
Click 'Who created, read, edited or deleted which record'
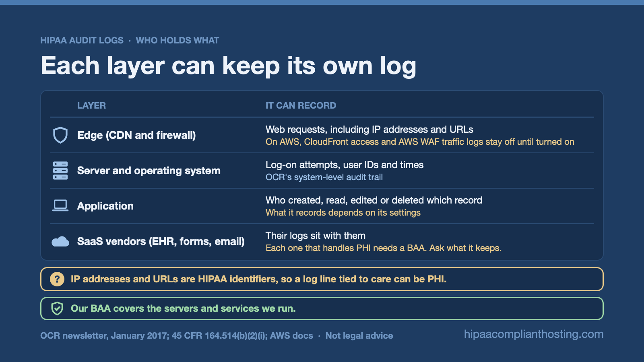374,200
